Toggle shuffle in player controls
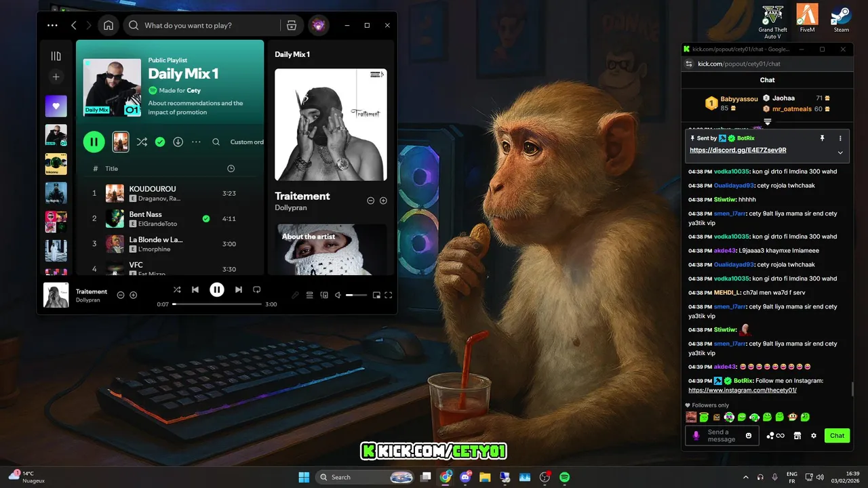868x488 pixels. click(177, 289)
